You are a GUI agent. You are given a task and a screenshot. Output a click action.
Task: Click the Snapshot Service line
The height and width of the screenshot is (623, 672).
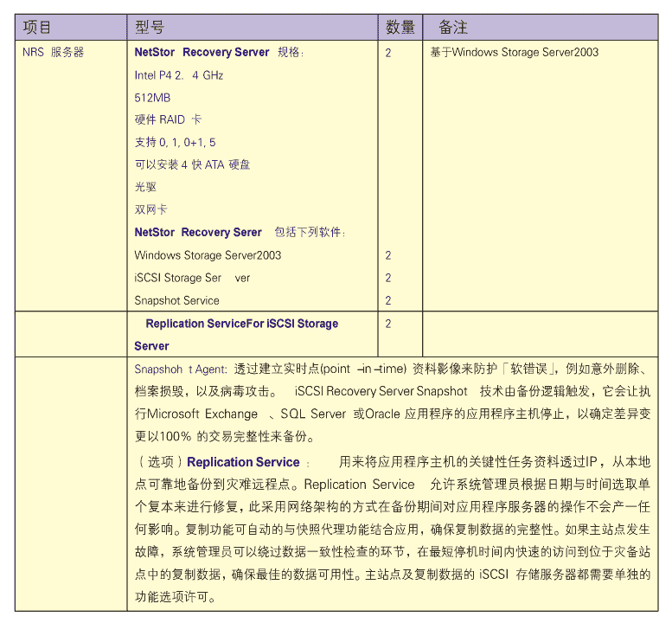click(x=176, y=300)
